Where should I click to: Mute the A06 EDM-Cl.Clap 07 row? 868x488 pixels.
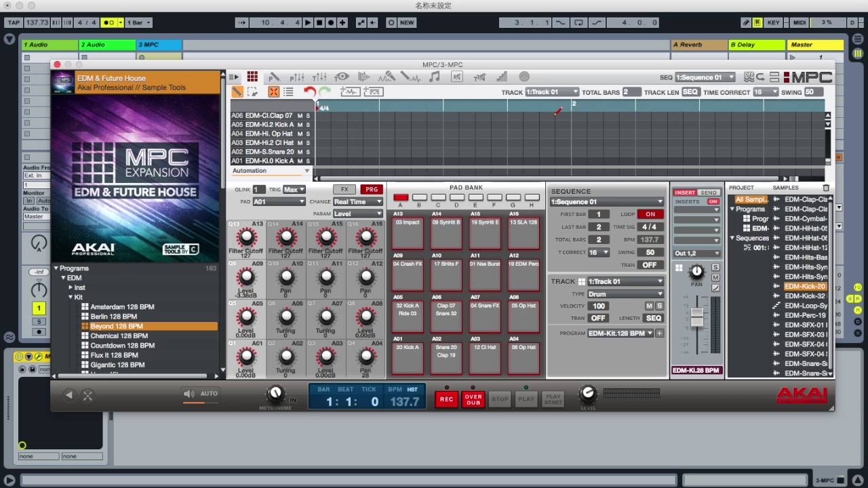(300, 115)
